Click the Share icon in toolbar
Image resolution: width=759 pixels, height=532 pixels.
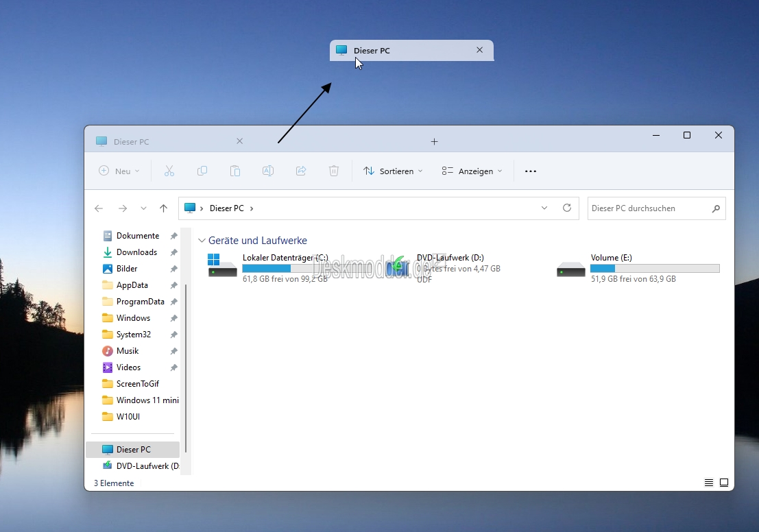[x=301, y=171]
